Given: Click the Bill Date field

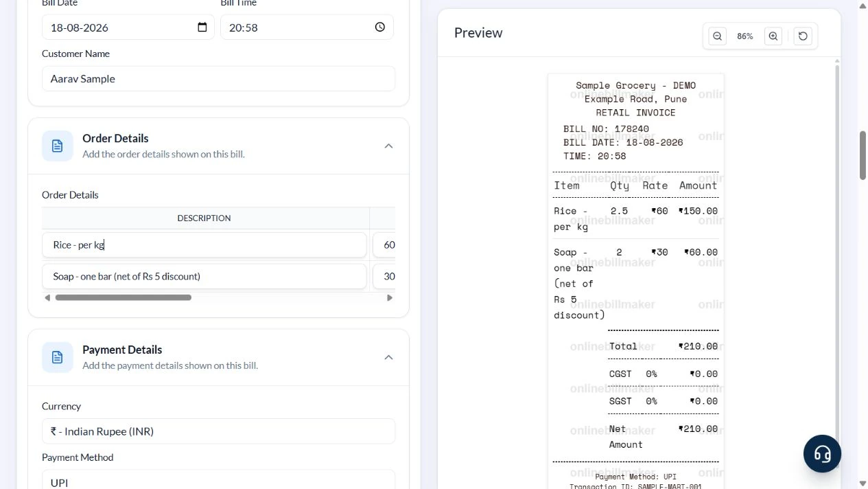Looking at the screenshot, I should pos(128,27).
